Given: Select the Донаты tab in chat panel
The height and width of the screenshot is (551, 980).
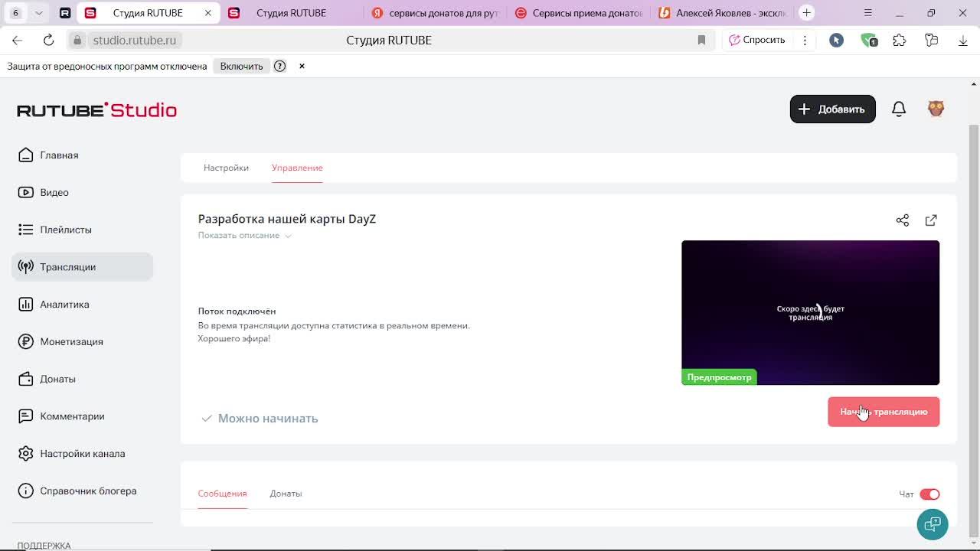Looking at the screenshot, I should [286, 494].
